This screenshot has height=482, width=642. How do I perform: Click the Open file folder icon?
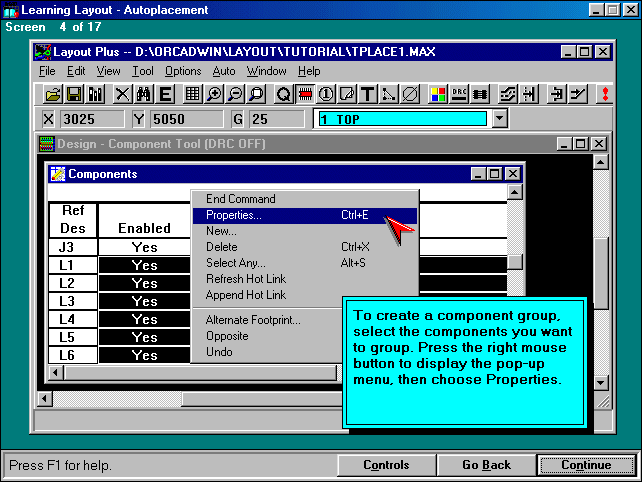tap(53, 94)
